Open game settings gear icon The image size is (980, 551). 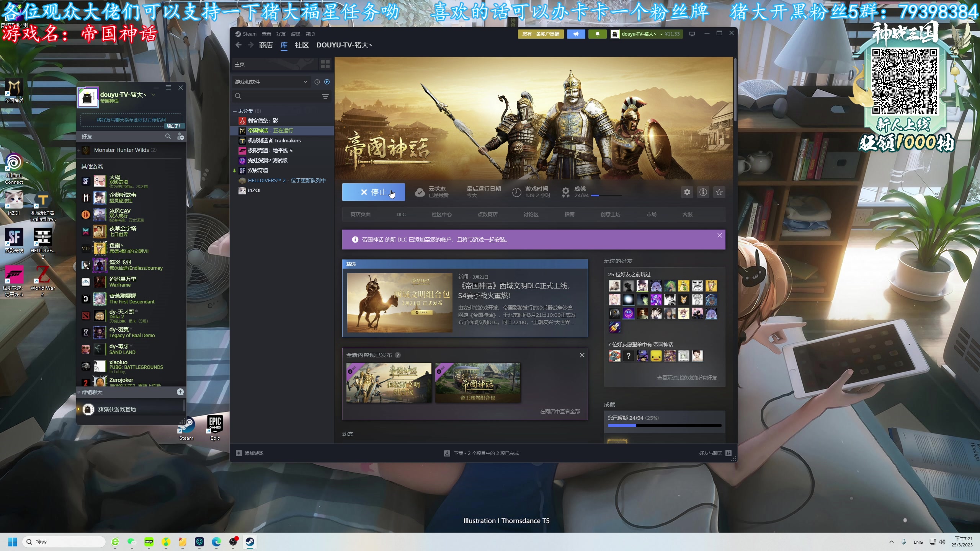click(687, 192)
